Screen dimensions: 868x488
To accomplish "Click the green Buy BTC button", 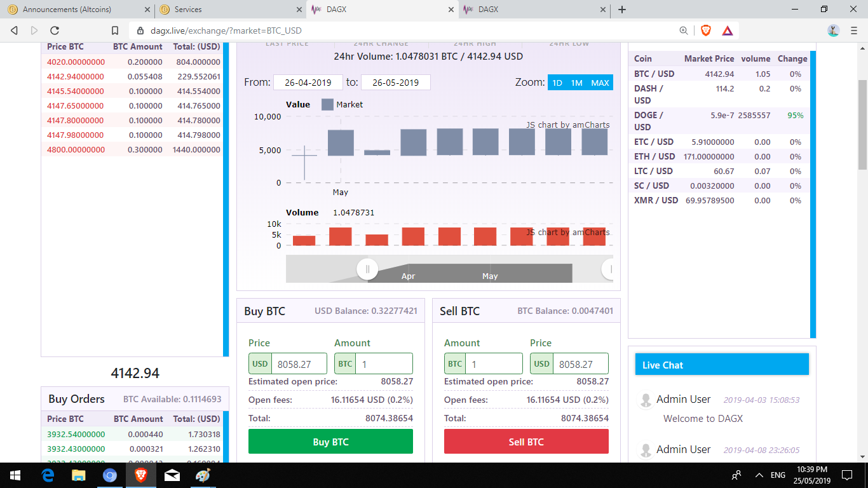I will pyautogui.click(x=330, y=442).
